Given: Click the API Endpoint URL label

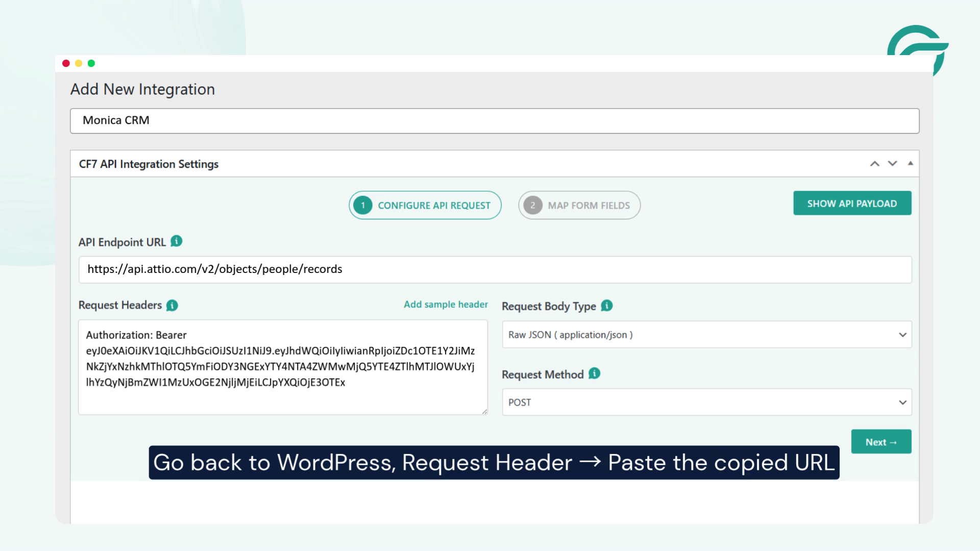Looking at the screenshot, I should pos(122,242).
